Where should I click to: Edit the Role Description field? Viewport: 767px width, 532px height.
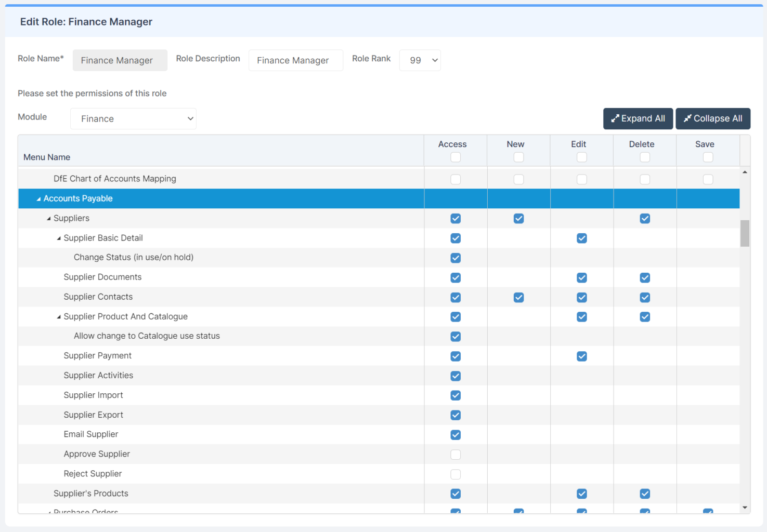[x=296, y=60]
